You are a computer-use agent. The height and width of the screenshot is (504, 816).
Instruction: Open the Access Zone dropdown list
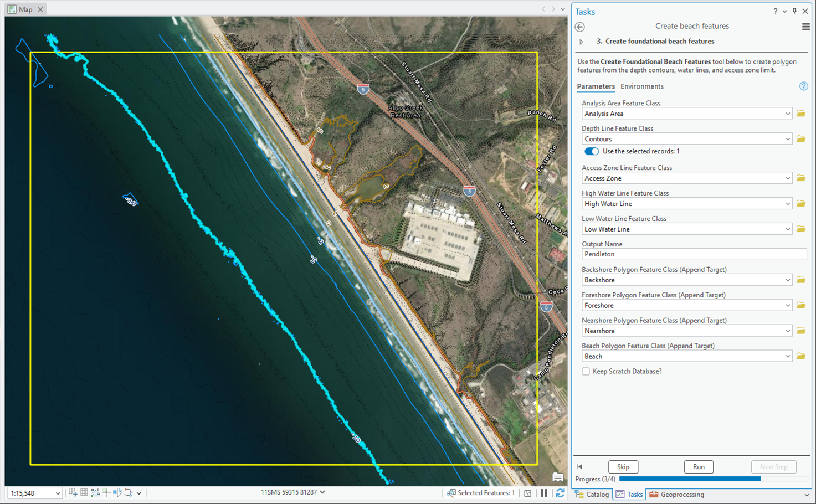(788, 178)
